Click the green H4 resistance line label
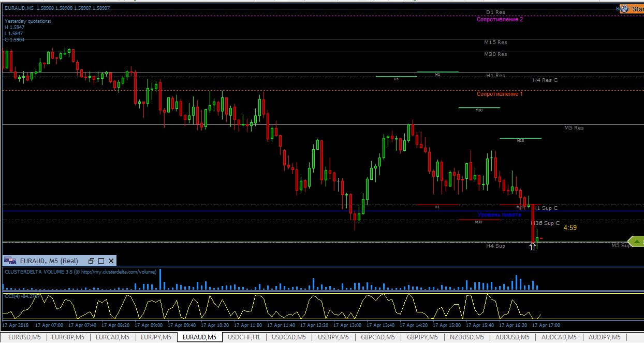This screenshot has width=644, height=343. tap(396, 79)
